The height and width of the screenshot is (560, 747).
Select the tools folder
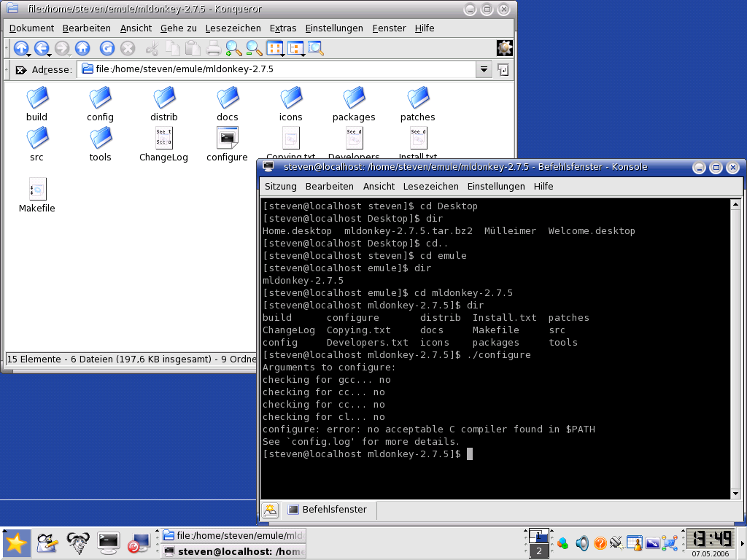(x=100, y=144)
